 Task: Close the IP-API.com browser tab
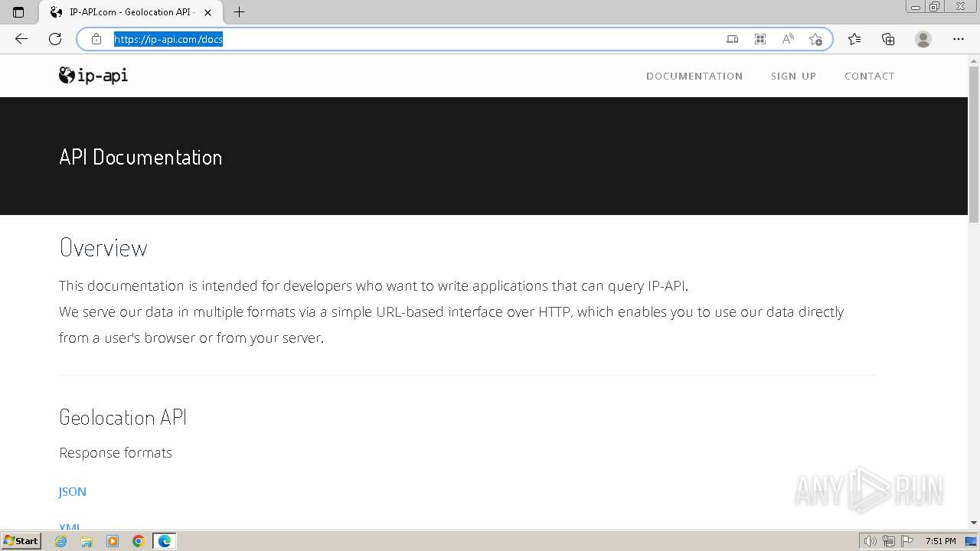coord(207,12)
